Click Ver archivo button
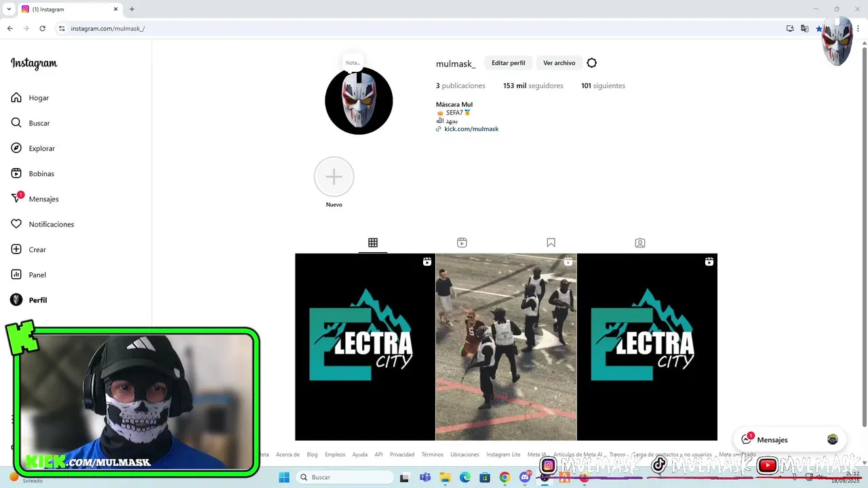The width and height of the screenshot is (868, 488). (x=559, y=63)
